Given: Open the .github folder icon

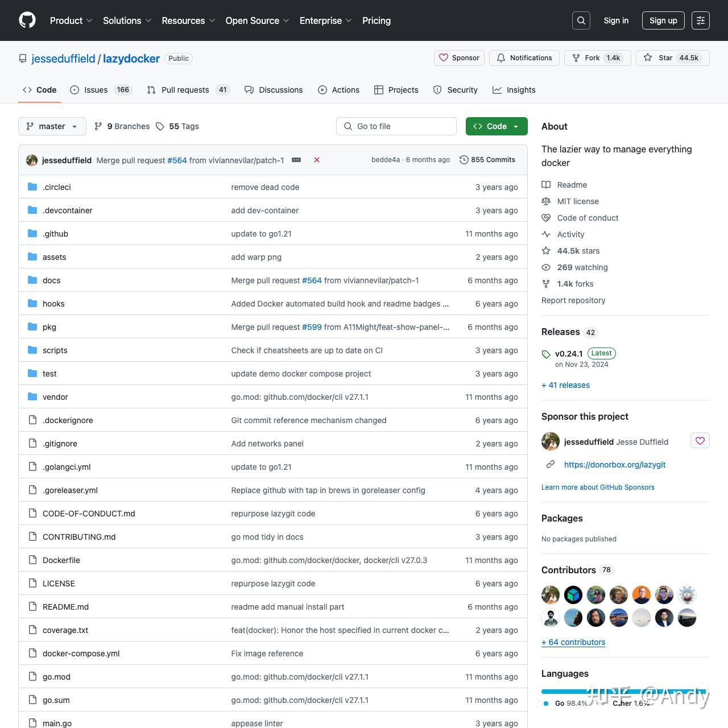Looking at the screenshot, I should (32, 233).
